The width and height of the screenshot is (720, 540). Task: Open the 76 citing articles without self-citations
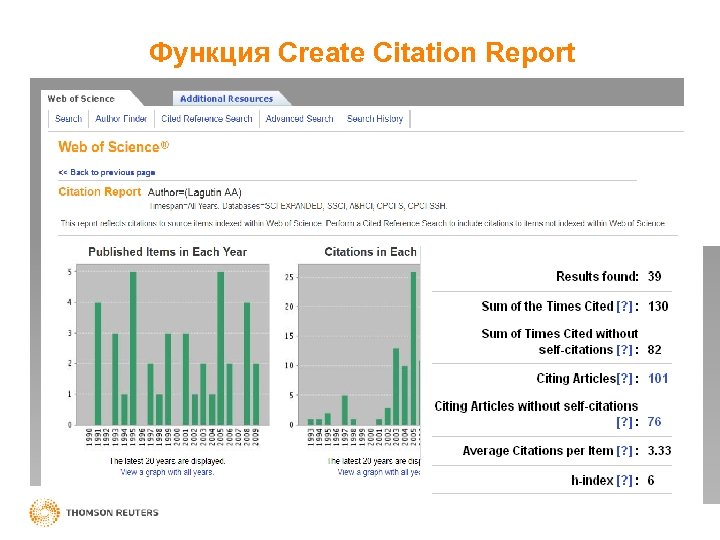click(x=654, y=422)
